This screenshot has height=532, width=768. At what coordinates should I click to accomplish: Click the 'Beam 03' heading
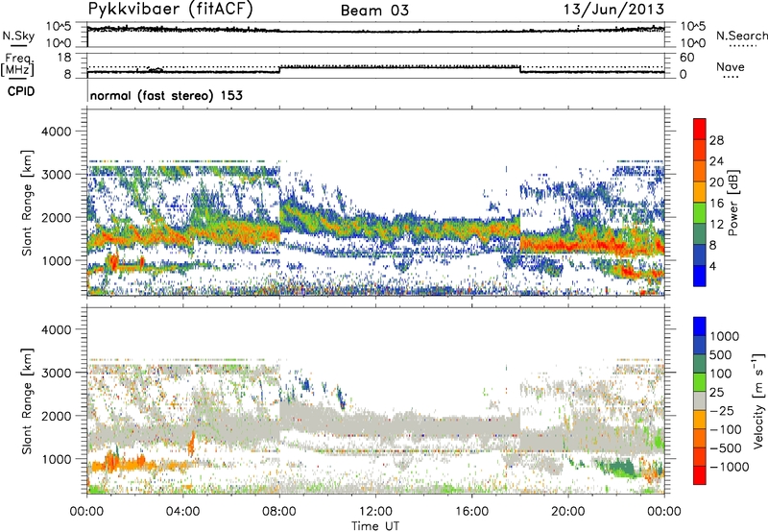pyautogui.click(x=374, y=11)
